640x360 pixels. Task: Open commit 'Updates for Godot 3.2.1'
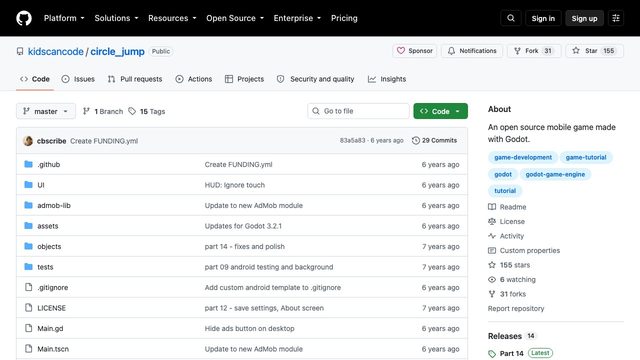[243, 226]
